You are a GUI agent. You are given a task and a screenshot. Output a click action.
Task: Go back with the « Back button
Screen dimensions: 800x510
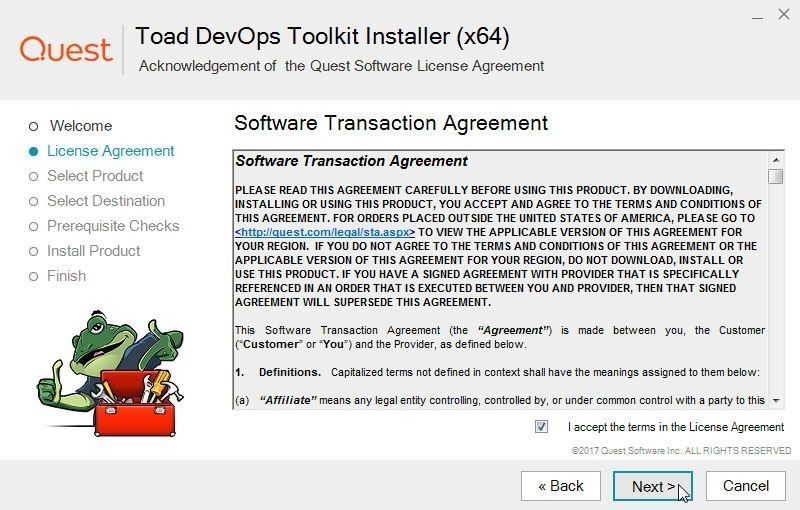click(x=561, y=486)
